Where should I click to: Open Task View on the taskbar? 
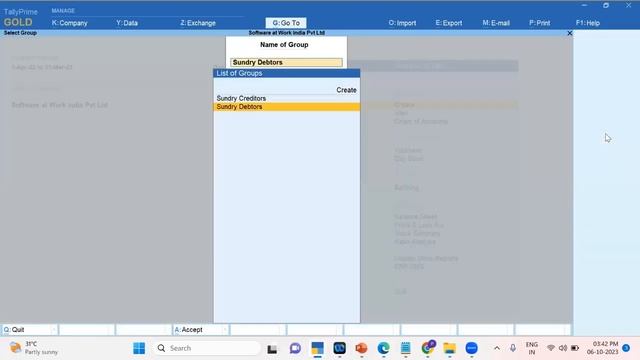(272, 349)
